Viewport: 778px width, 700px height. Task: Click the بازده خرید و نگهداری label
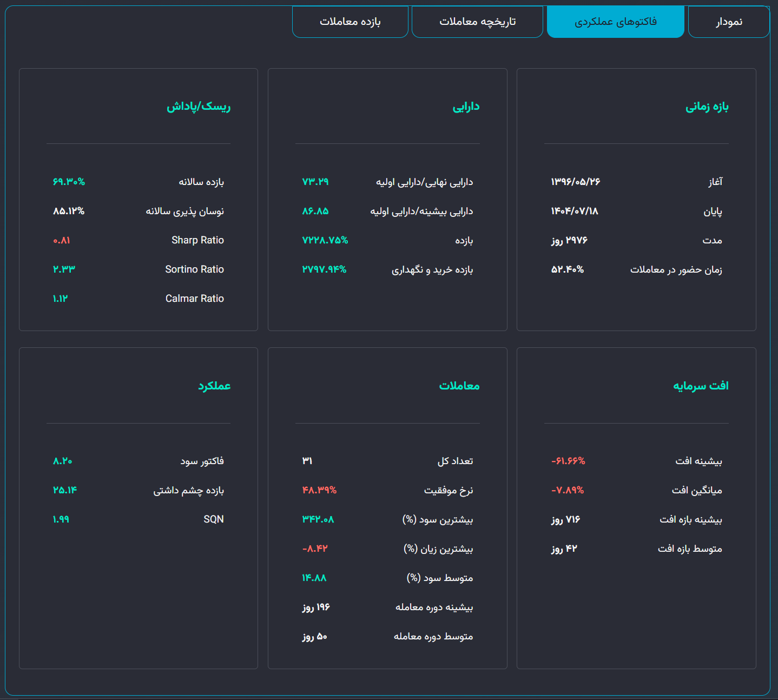point(432,269)
